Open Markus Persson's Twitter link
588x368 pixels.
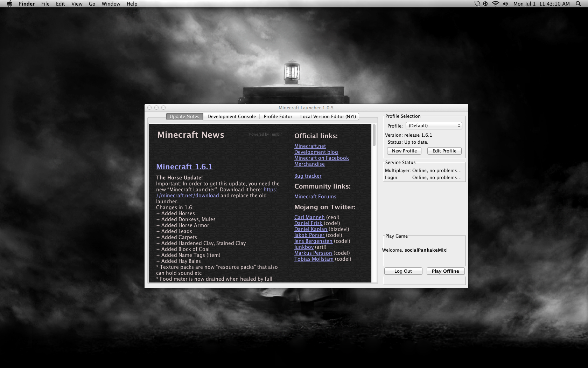313,253
